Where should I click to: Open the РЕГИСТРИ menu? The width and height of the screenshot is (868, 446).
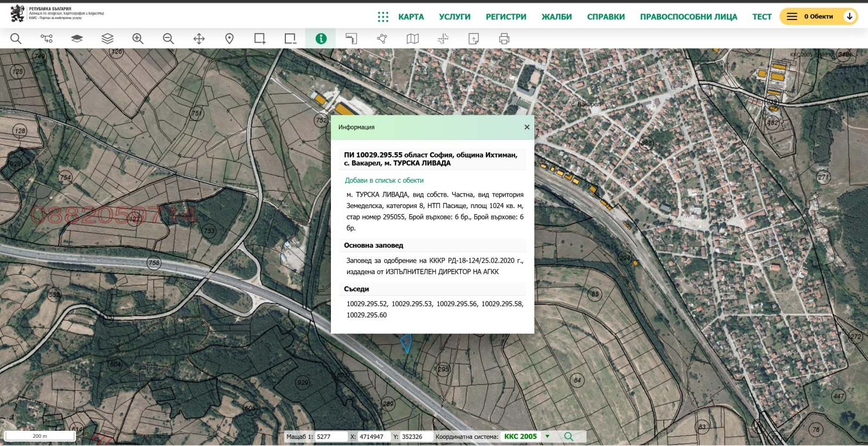[506, 17]
